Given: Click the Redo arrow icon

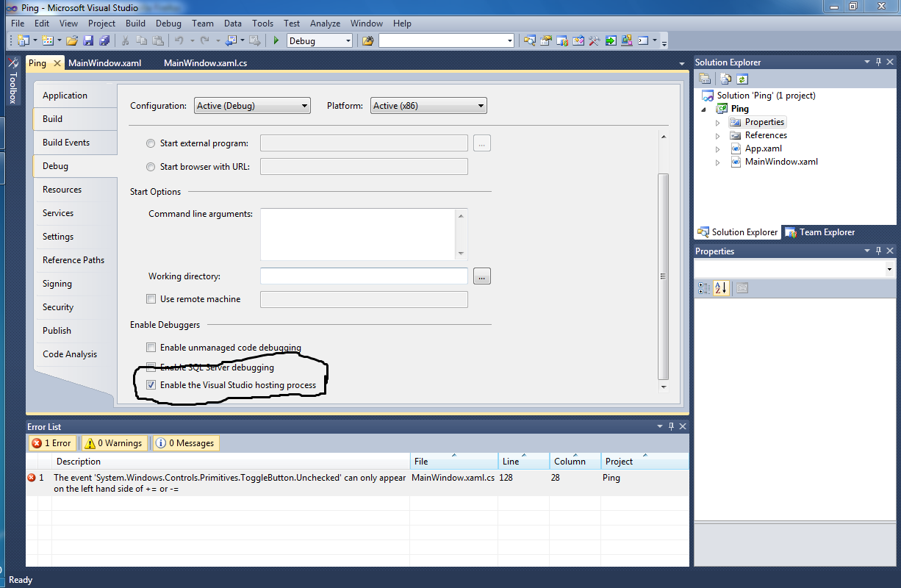Looking at the screenshot, I should pos(205,40).
